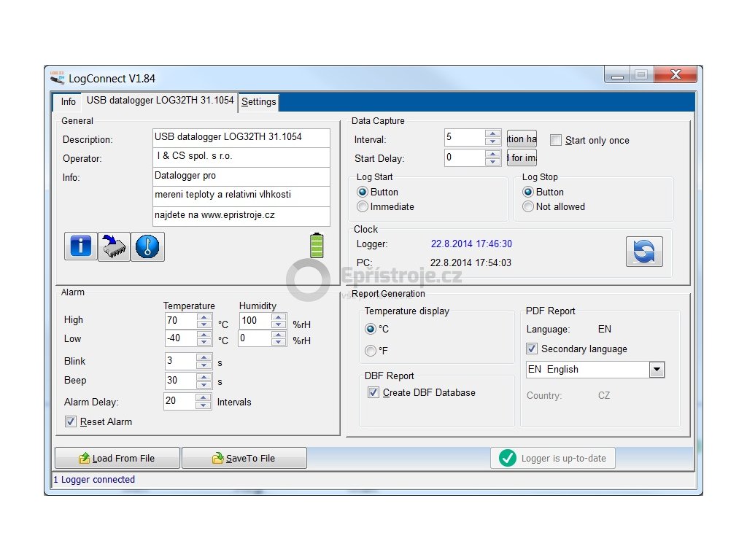747x560 pixels.
Task: Click the green battery level indicator
Action: tap(317, 245)
